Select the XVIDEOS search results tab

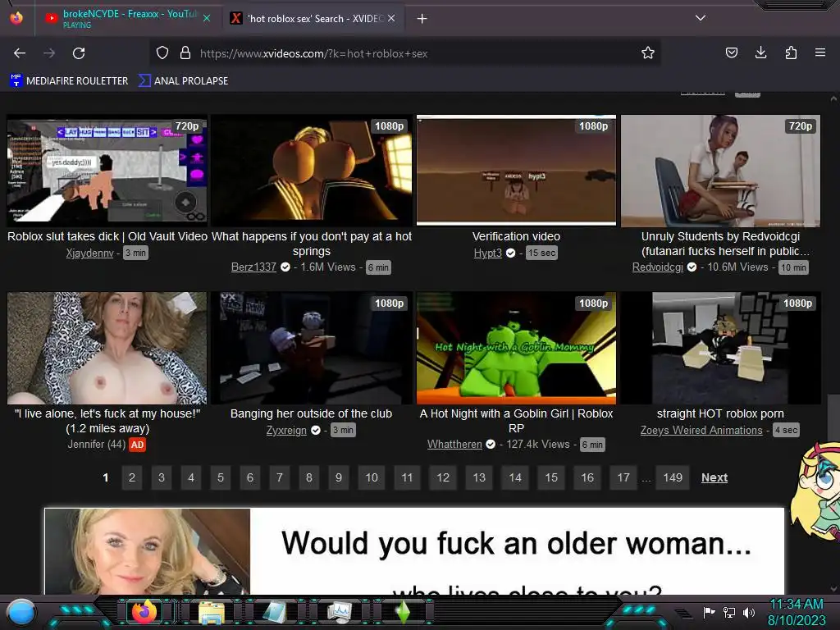[x=313, y=18]
